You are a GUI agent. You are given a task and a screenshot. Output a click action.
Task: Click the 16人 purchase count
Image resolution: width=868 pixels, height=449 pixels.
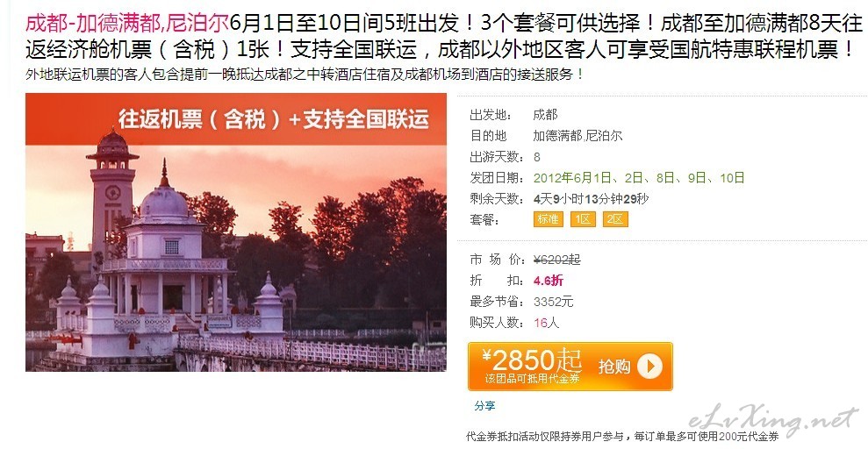point(547,323)
